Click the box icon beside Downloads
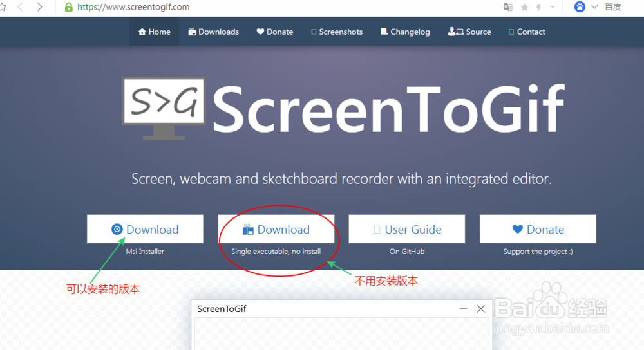 (x=192, y=32)
